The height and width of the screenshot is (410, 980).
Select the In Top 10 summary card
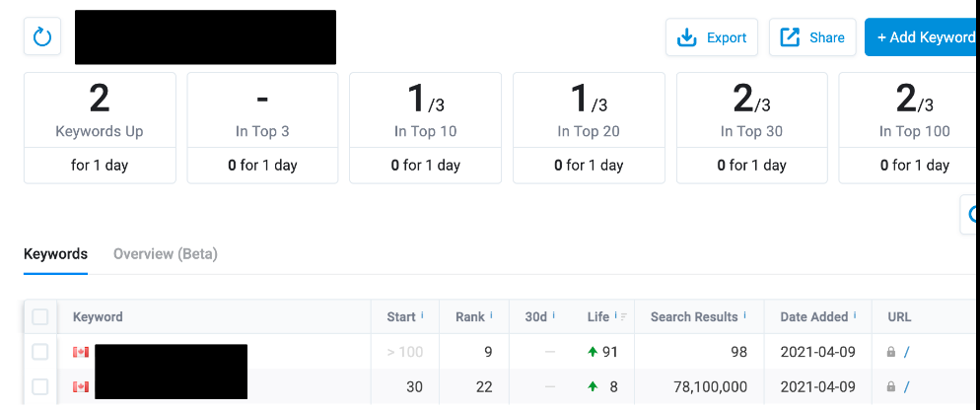pos(426,127)
